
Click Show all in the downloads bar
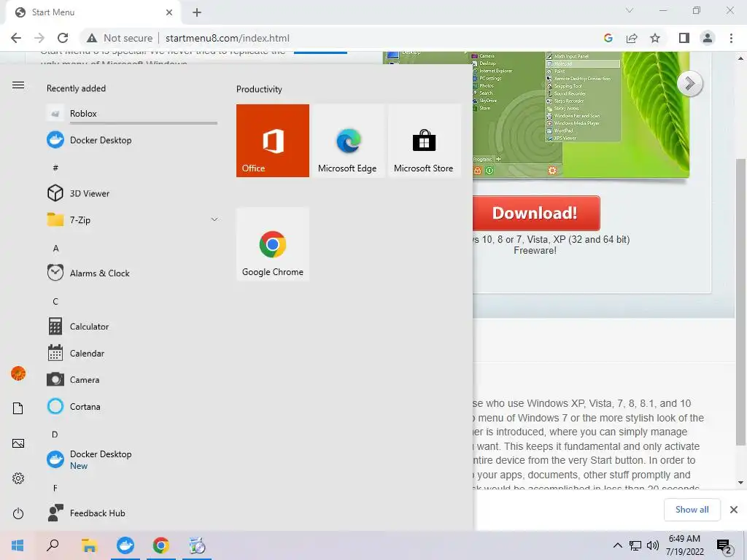click(692, 510)
